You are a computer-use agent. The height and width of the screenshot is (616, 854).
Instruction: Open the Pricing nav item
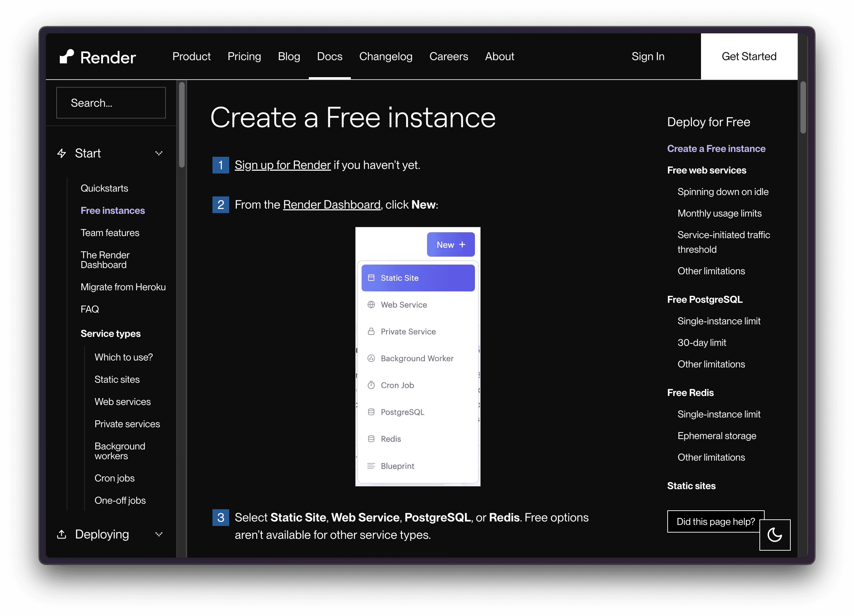pyautogui.click(x=244, y=56)
